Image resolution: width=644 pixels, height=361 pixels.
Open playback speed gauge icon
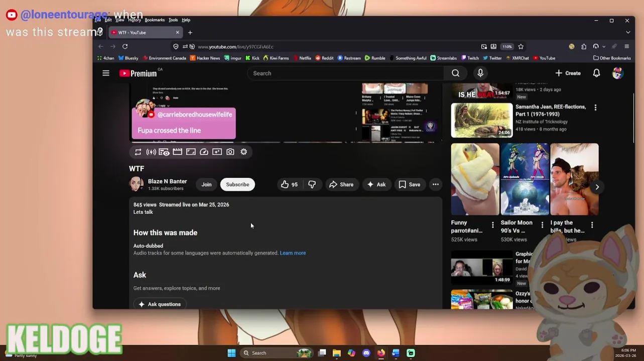click(x=204, y=152)
